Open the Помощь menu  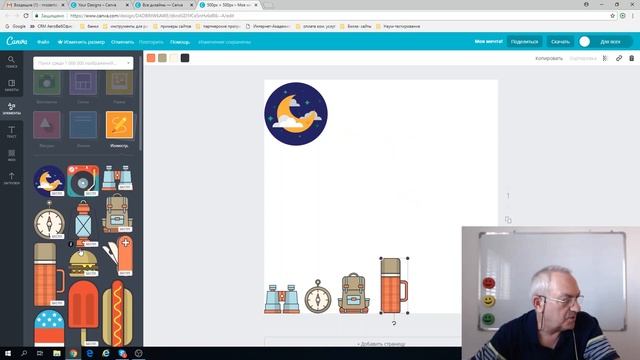tap(180, 42)
